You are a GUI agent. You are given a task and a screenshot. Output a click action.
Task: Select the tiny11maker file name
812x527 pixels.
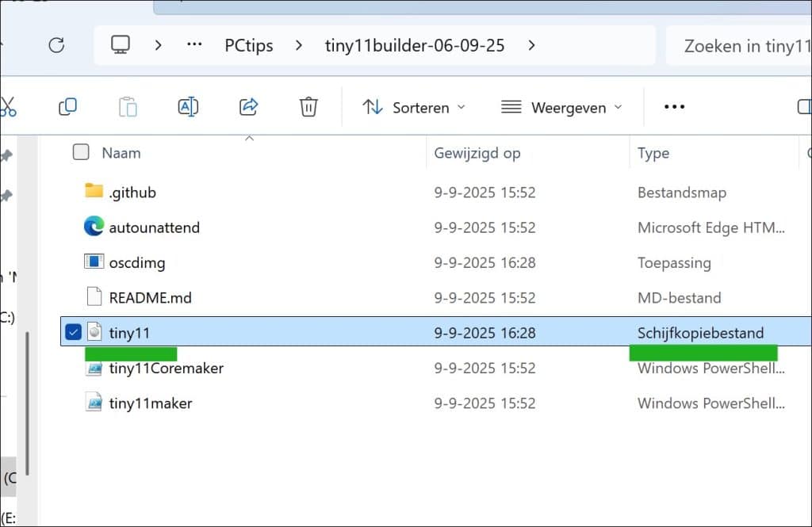[x=151, y=403]
